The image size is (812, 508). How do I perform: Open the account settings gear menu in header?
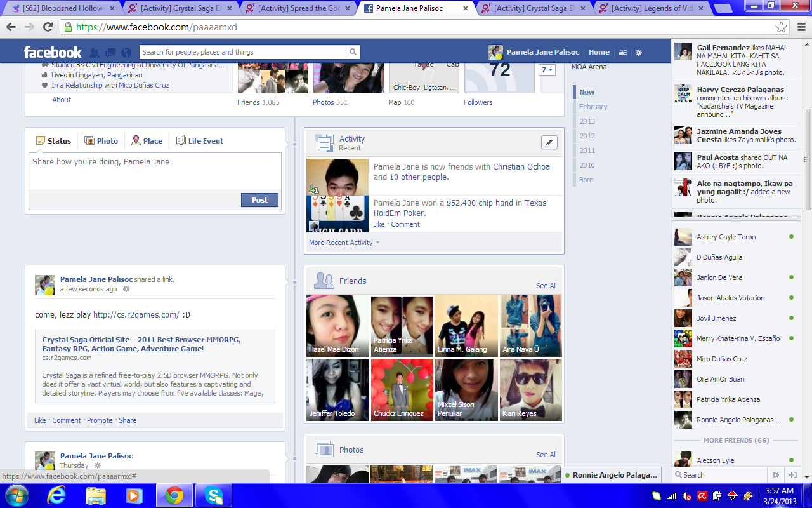point(639,53)
